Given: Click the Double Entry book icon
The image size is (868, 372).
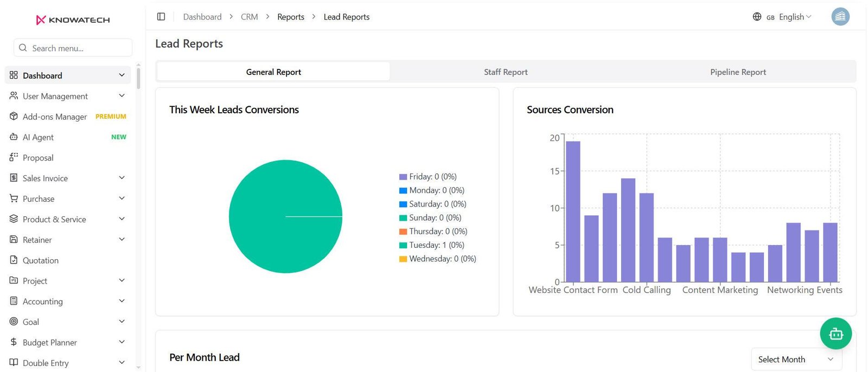Looking at the screenshot, I should 14,363.
